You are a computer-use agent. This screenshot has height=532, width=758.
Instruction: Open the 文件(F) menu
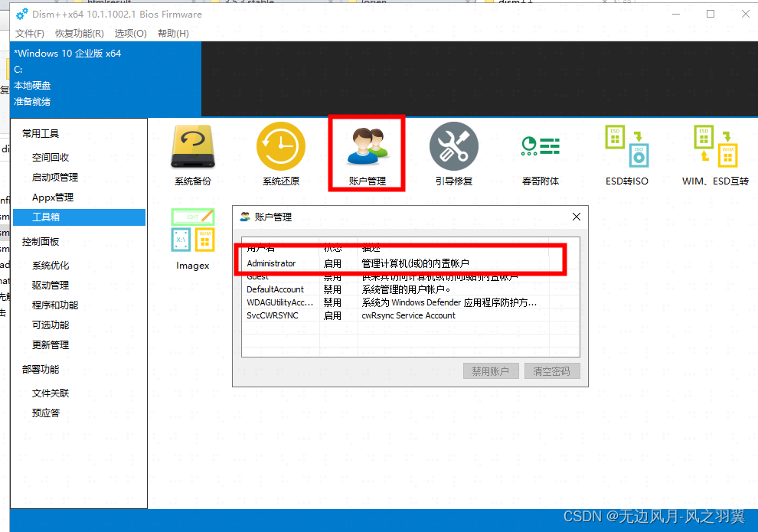(x=30, y=34)
